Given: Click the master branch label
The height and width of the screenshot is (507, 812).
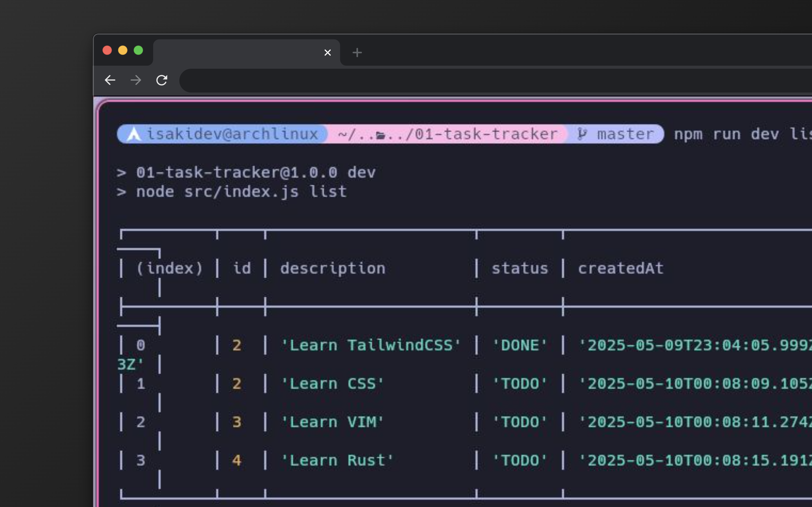Looking at the screenshot, I should 625,134.
